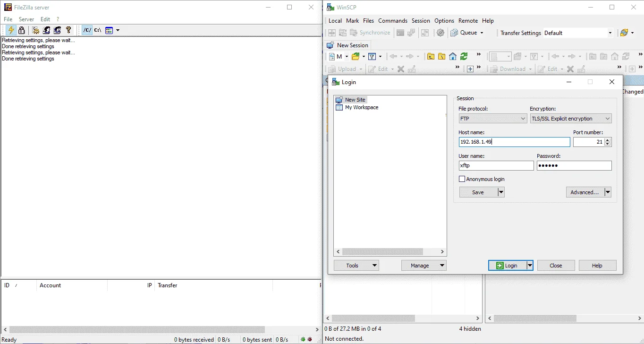Expand the Login button dropdown arrow
This screenshot has height=344, width=644.
(x=530, y=266)
